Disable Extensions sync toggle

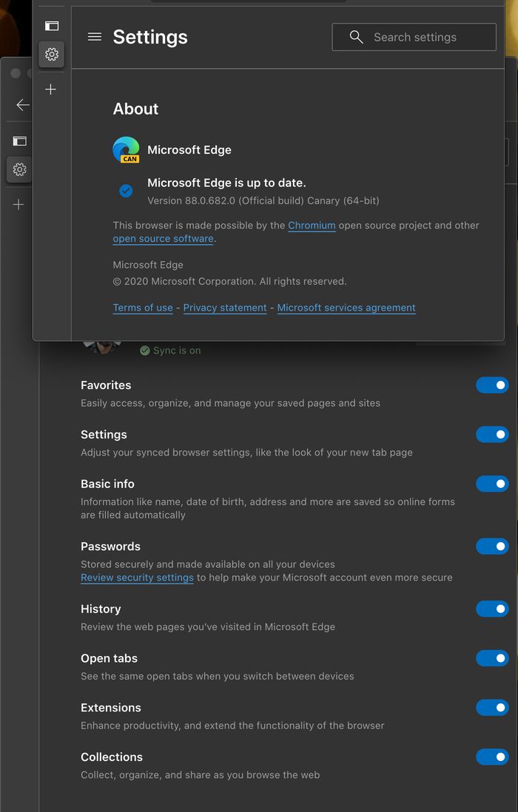[x=492, y=708]
